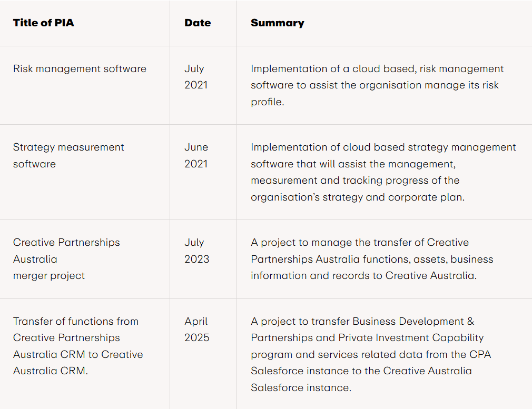Image resolution: width=532 pixels, height=409 pixels.
Task: Click the word 'profile.' in the risk summary
Action: 267,102
